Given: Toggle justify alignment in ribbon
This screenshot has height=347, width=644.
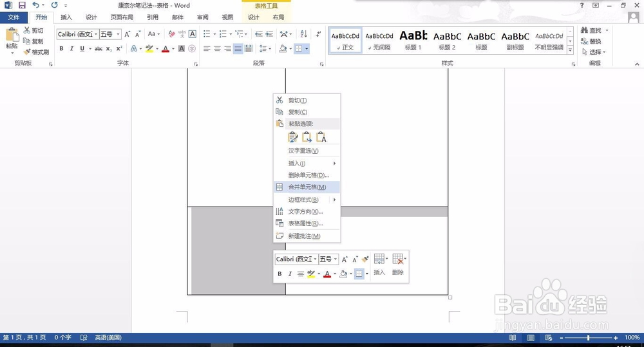Looking at the screenshot, I should coord(238,48).
